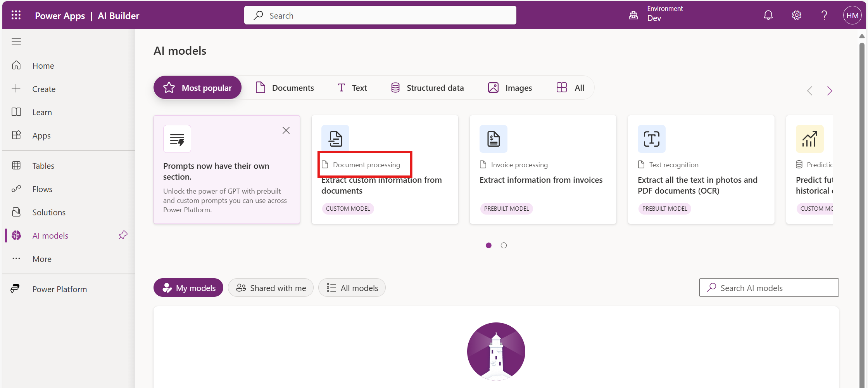This screenshot has width=868, height=388.
Task: Collapse the left navigation hamburger menu
Action: click(x=16, y=41)
